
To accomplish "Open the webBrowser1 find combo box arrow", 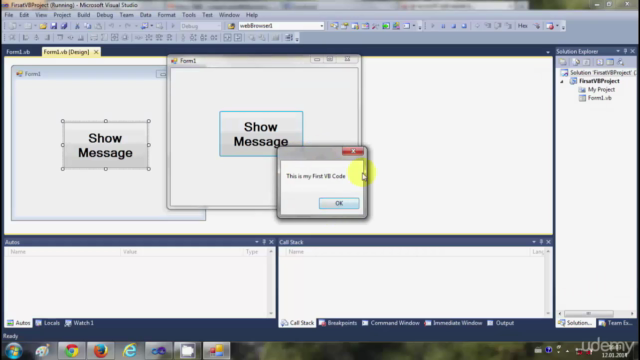I will [x=322, y=26].
